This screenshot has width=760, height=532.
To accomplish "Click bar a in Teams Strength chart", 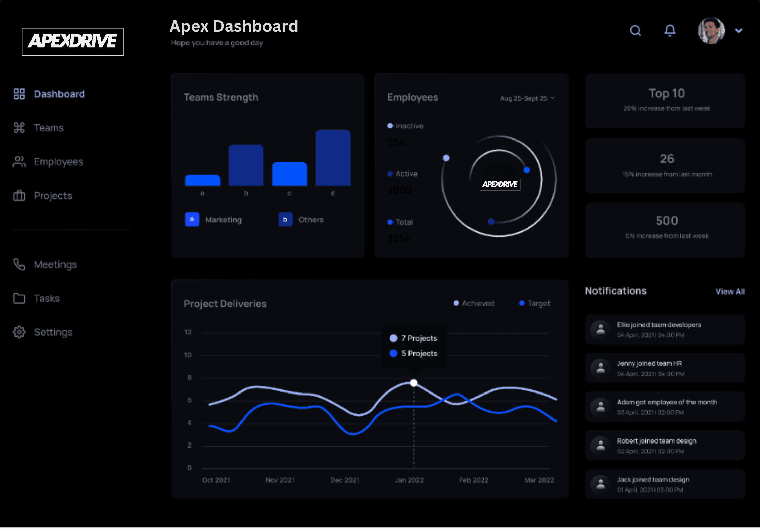I will (x=203, y=180).
